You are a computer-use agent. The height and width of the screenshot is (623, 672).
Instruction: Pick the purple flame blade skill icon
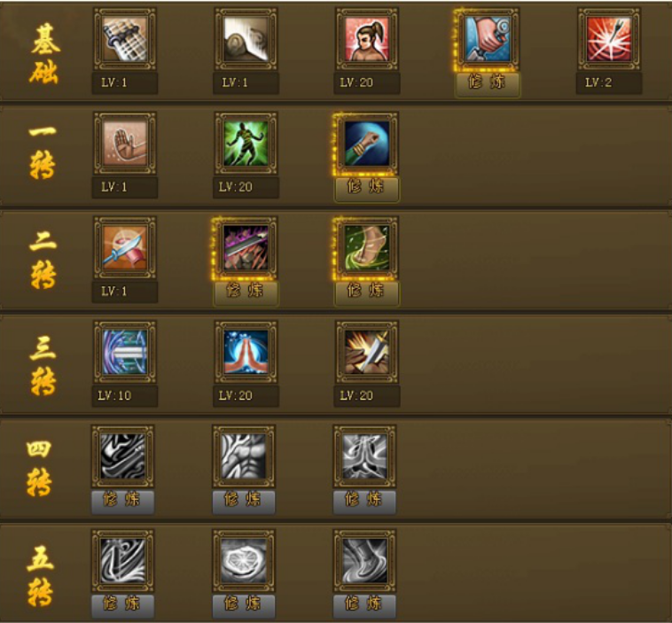pyautogui.click(x=246, y=247)
